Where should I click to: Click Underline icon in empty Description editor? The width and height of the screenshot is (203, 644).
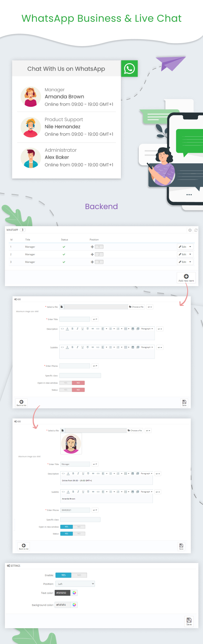pos(82,329)
